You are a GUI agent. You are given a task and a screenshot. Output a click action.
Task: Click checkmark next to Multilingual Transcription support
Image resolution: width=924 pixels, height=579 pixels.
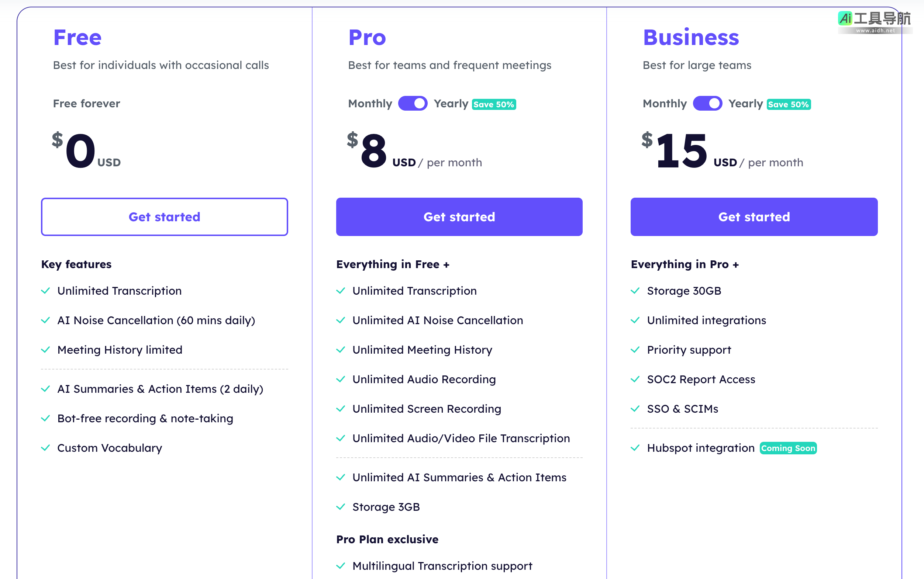point(341,566)
